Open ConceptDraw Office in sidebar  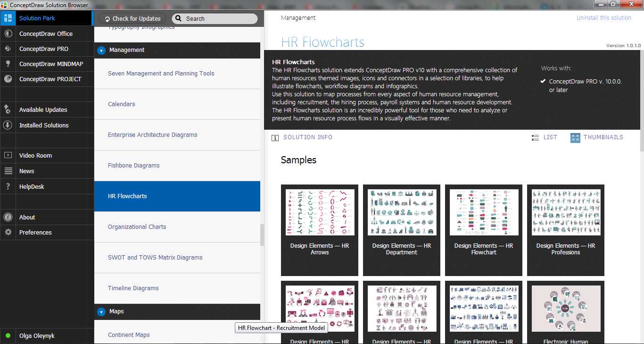click(47, 34)
